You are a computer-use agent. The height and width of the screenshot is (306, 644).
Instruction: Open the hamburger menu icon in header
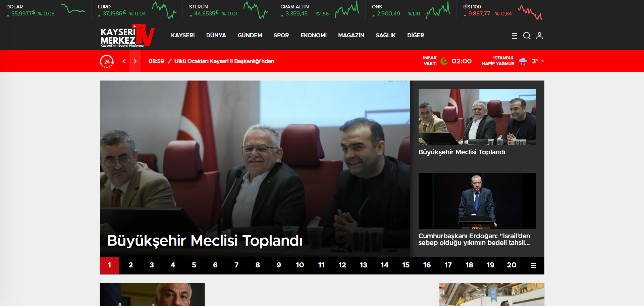(514, 36)
